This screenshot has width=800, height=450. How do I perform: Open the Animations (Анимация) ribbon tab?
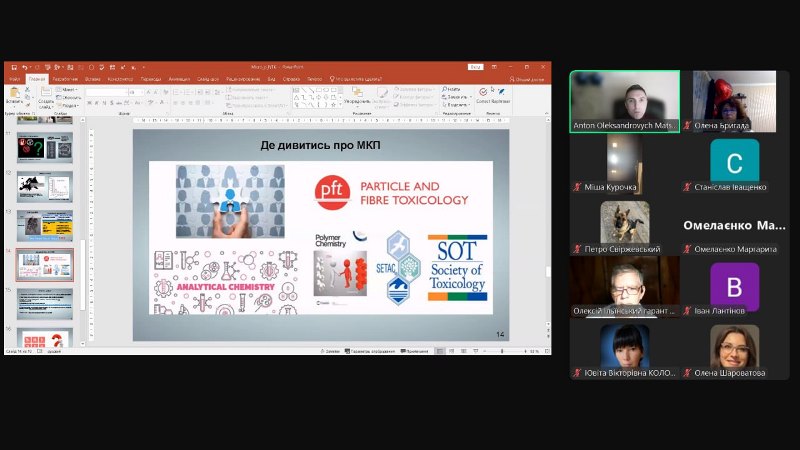coord(179,79)
